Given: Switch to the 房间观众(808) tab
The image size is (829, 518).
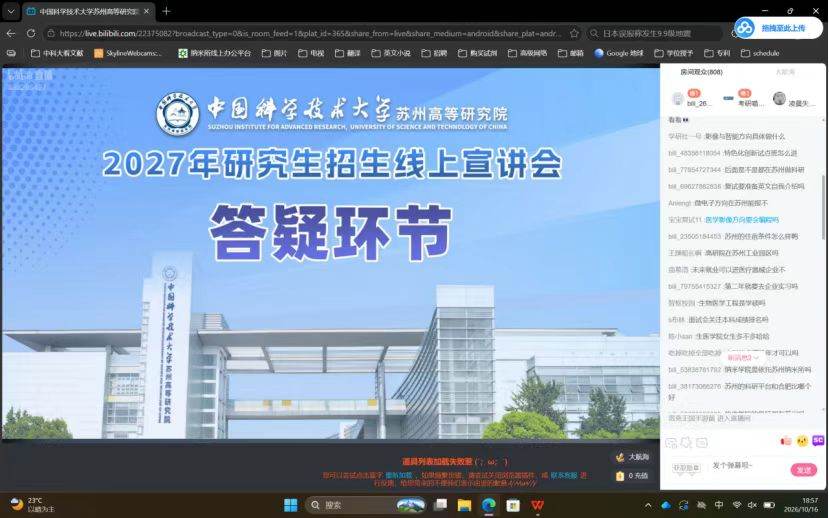Looking at the screenshot, I should click(701, 72).
